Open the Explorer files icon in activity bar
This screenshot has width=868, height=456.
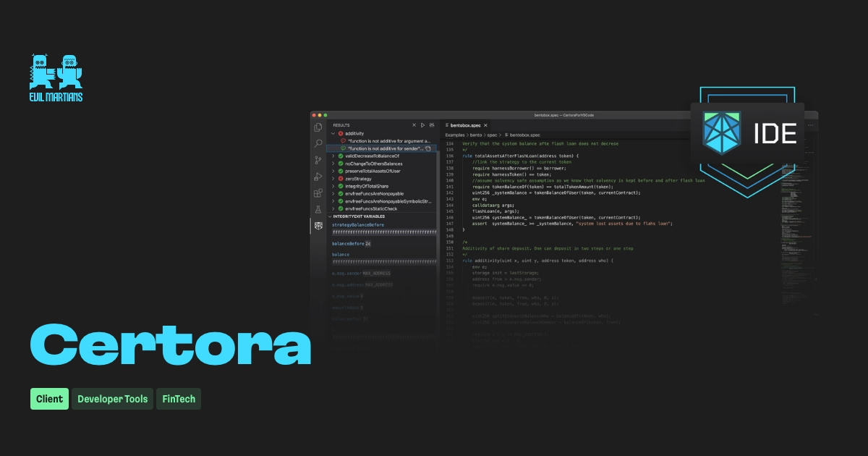coord(318,127)
